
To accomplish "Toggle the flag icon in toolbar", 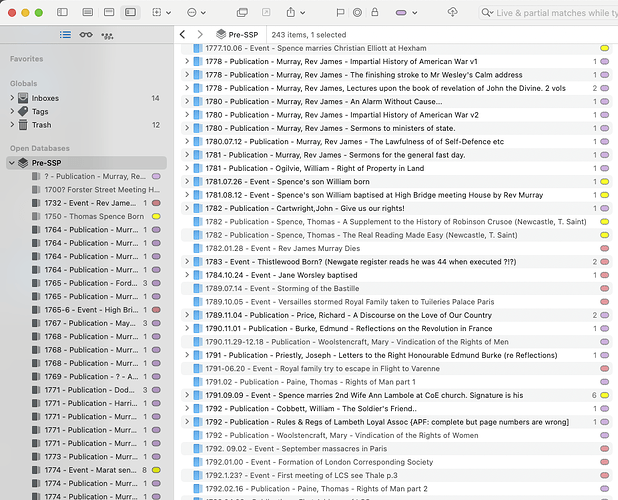I will click(x=340, y=13).
